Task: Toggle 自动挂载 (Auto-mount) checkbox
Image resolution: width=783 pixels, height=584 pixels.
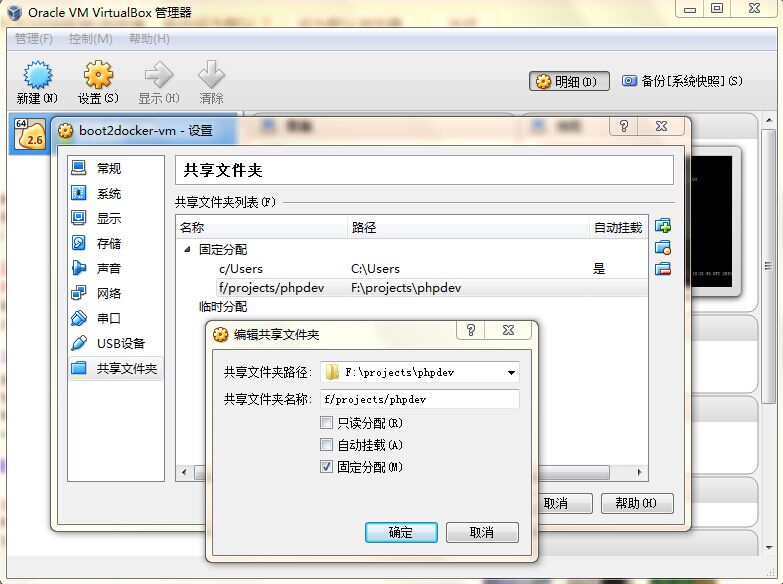Action: [x=326, y=445]
